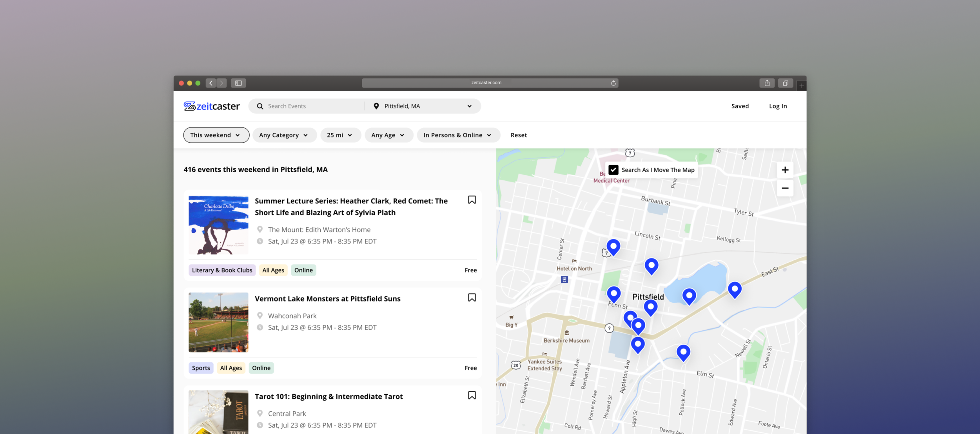980x434 pixels.
Task: Reload the page in browser
Action: 613,83
